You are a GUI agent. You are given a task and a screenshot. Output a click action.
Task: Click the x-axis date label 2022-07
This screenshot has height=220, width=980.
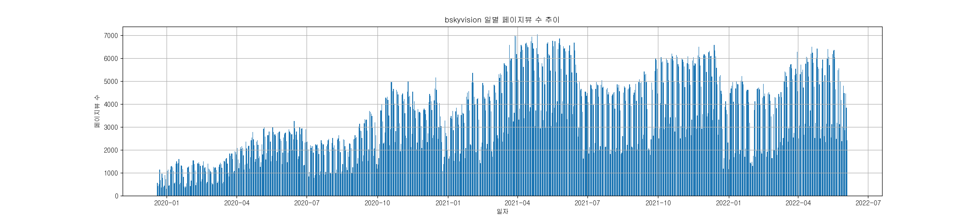click(868, 203)
